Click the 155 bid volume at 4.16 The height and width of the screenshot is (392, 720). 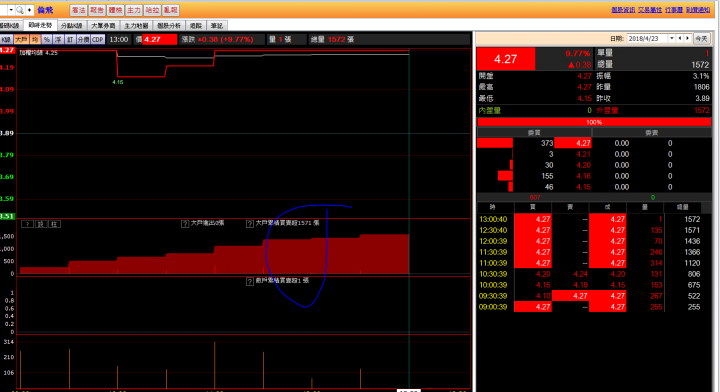point(546,176)
